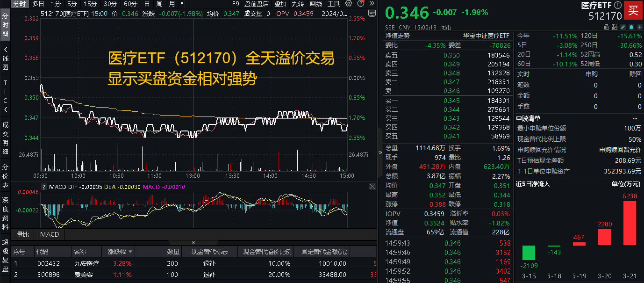Viewport: 644px width, 283px height.
Task: Click the red 买 buy button
Action: pos(633,10)
